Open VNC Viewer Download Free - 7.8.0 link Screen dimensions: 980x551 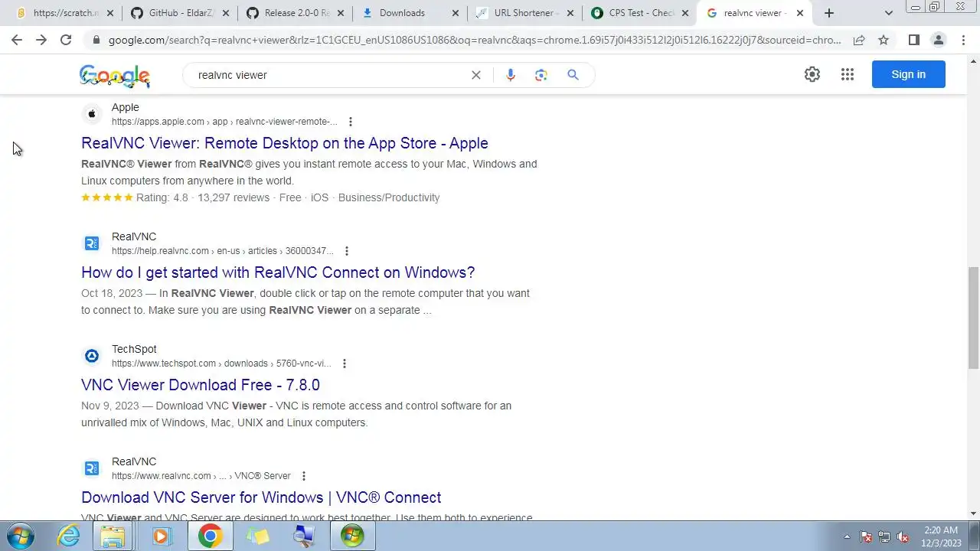[201, 385]
